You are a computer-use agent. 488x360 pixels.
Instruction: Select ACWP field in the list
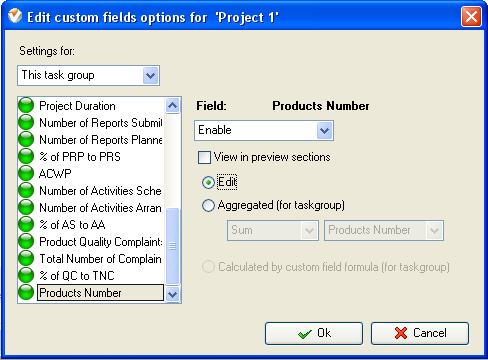[55, 174]
